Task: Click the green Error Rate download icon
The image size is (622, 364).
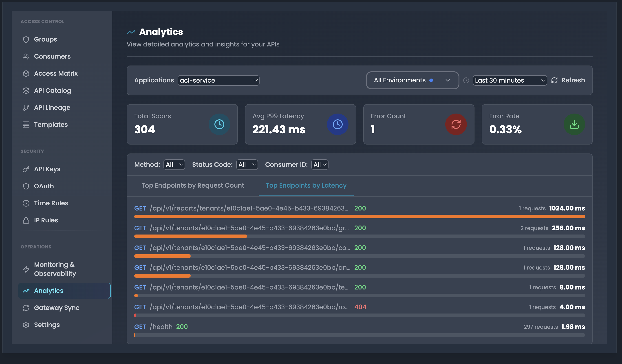Action: (574, 124)
